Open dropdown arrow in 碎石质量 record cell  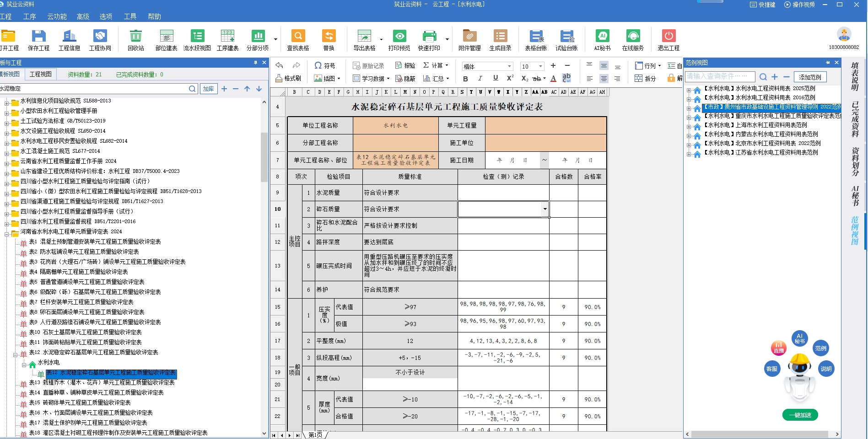[545, 209]
